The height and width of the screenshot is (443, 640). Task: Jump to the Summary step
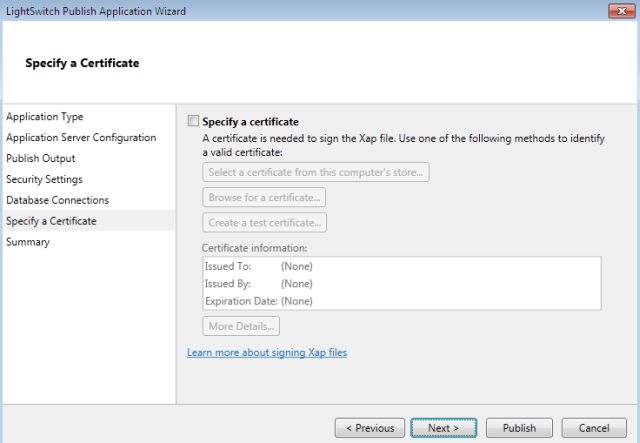point(28,242)
